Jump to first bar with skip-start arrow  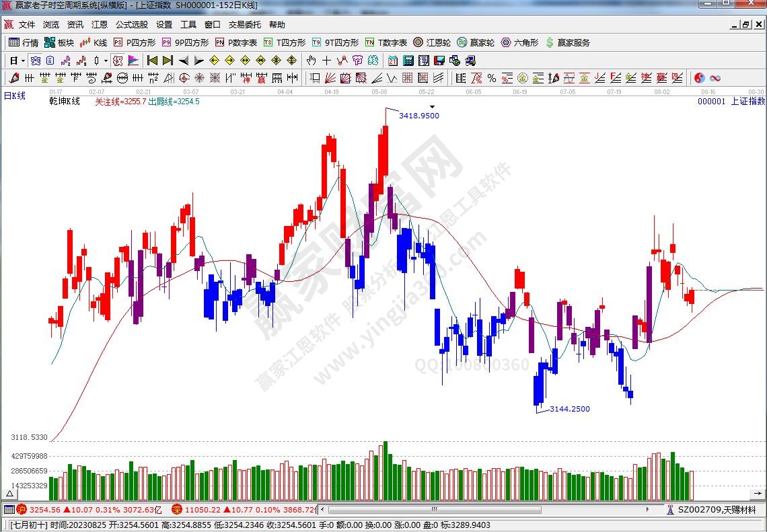pos(152,61)
